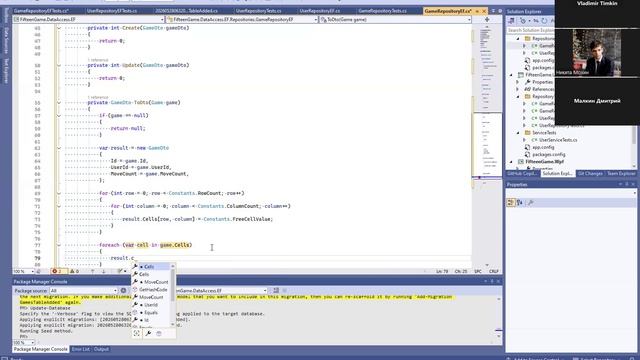Open the editor zoom 100% dropdown
The image size is (640, 360).
[23, 271]
